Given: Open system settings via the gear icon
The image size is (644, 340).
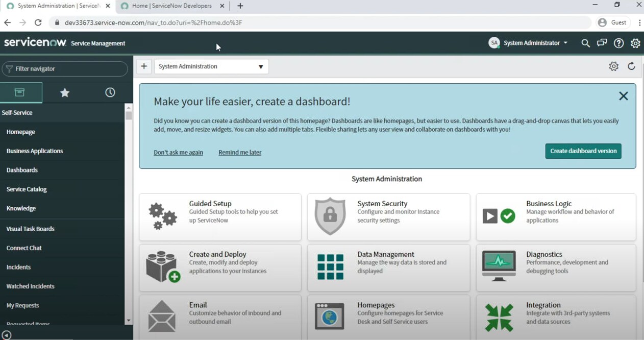Looking at the screenshot, I should 635,43.
